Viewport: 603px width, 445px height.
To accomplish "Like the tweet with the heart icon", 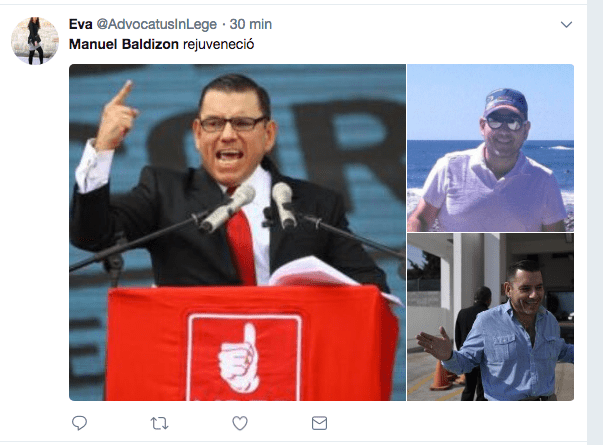I will point(240,423).
